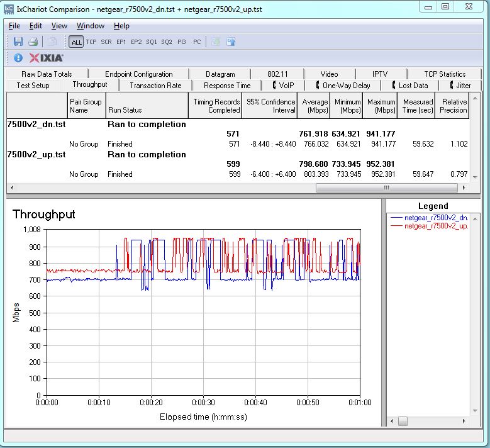490x448 pixels.
Task: Click the IXIA logo
Action: pos(47,58)
